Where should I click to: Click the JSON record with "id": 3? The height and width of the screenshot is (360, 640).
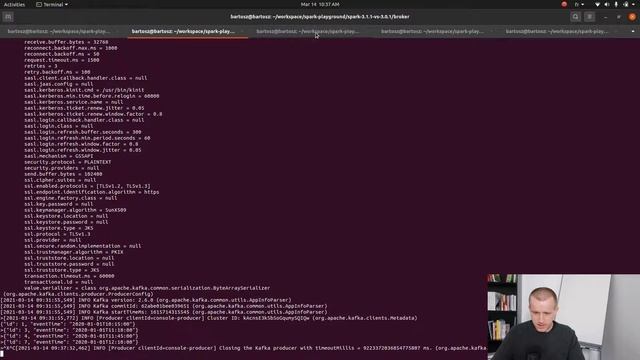tap(69, 330)
